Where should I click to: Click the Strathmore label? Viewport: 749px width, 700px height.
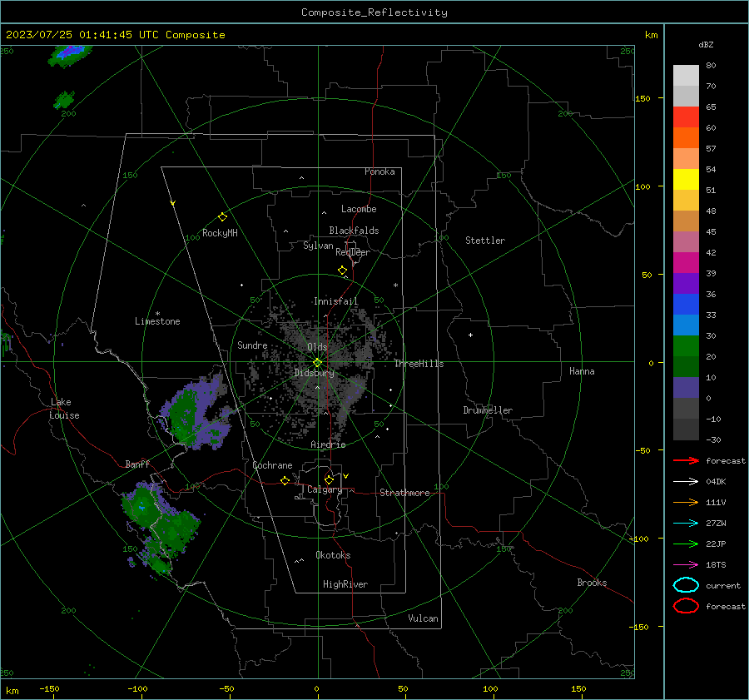tap(404, 493)
